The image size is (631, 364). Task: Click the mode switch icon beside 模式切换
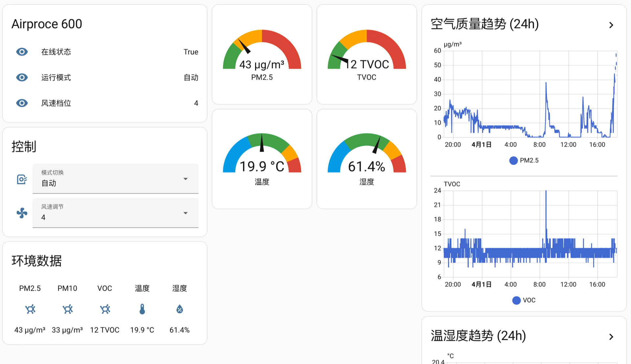(x=21, y=179)
